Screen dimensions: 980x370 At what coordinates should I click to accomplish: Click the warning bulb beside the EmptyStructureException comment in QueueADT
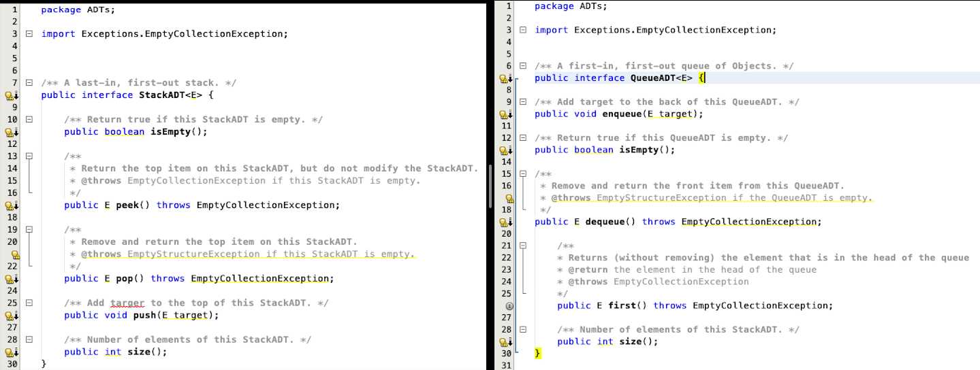508,198
